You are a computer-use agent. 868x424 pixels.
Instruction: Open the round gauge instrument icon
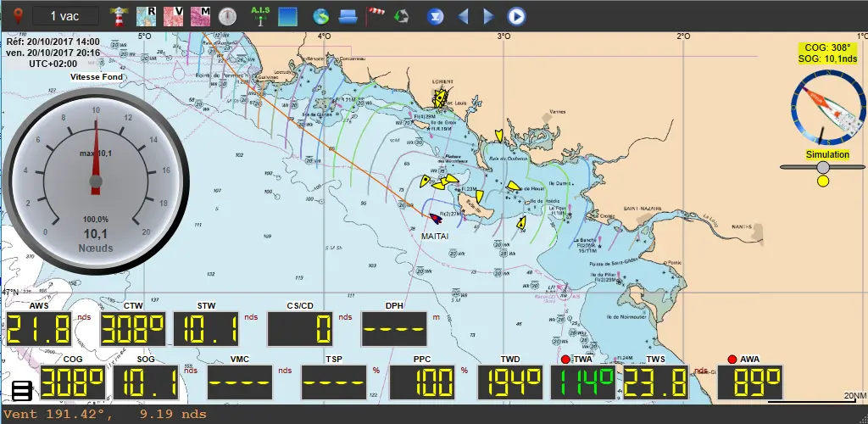[x=227, y=17]
